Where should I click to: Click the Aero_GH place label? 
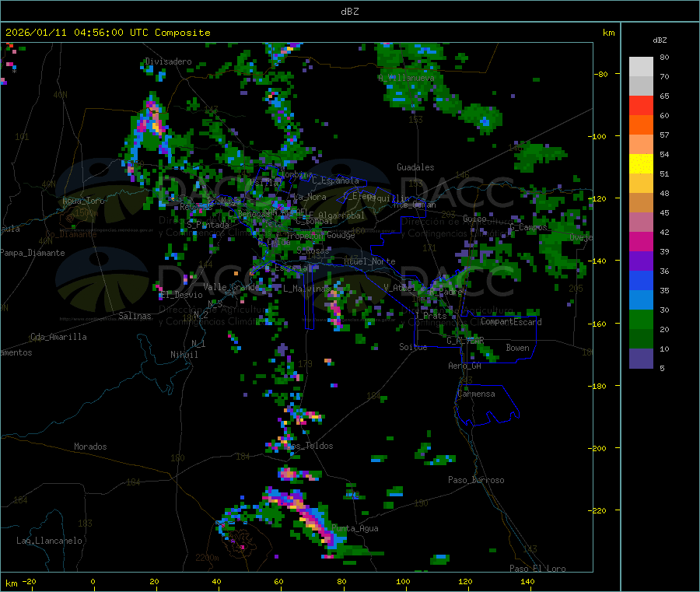tap(464, 366)
